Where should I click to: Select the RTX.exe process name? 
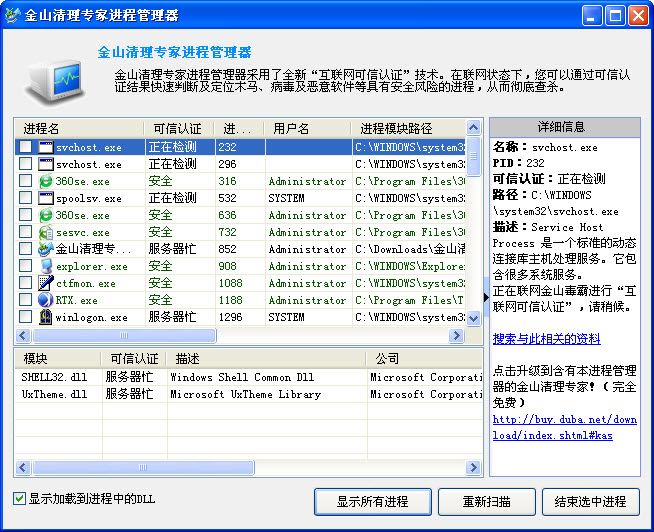tap(77, 300)
